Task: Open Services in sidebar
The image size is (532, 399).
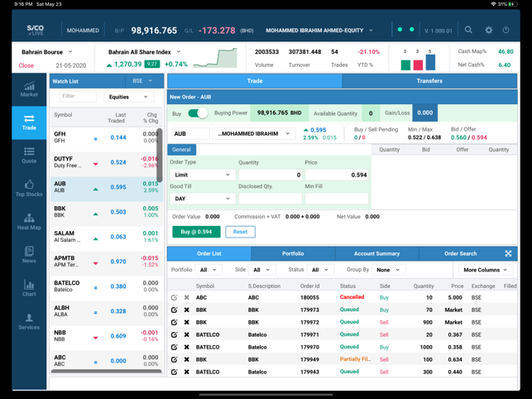Action: tap(29, 322)
